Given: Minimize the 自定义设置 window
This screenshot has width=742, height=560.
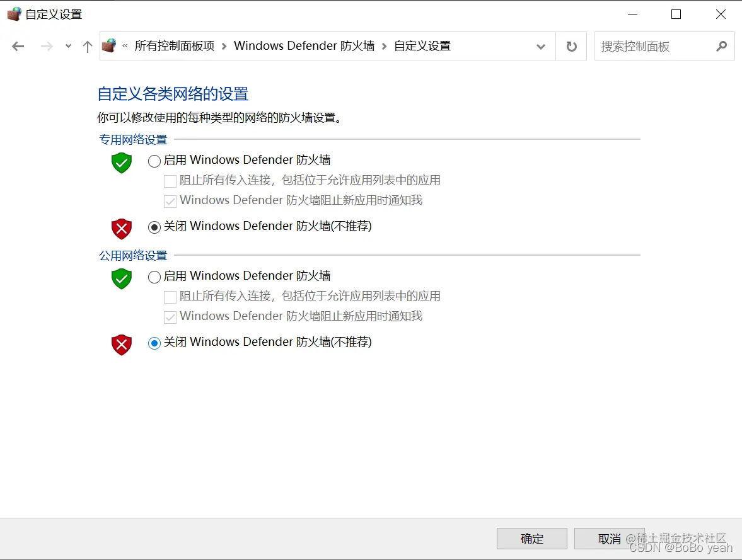Looking at the screenshot, I should (x=633, y=14).
